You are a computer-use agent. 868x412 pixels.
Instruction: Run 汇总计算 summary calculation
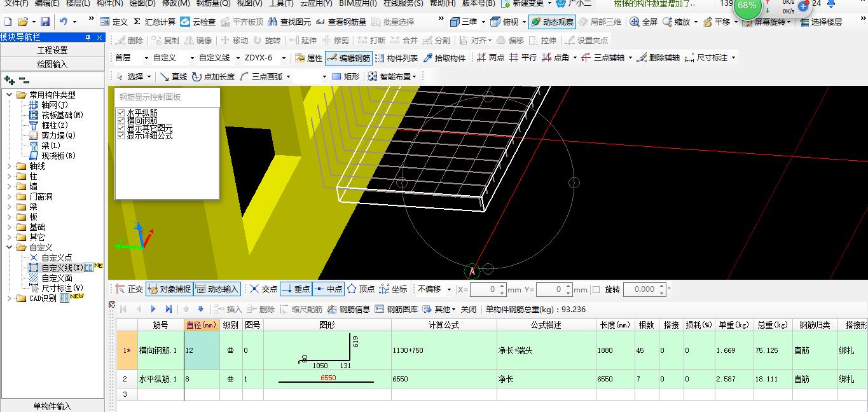(x=154, y=22)
